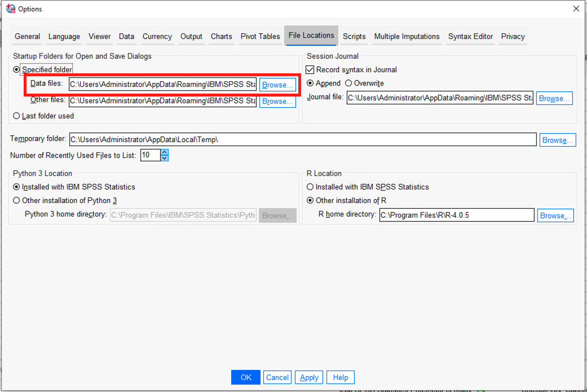Click the Temporary folder path field
Screen dimensions: 587x392
(303, 140)
